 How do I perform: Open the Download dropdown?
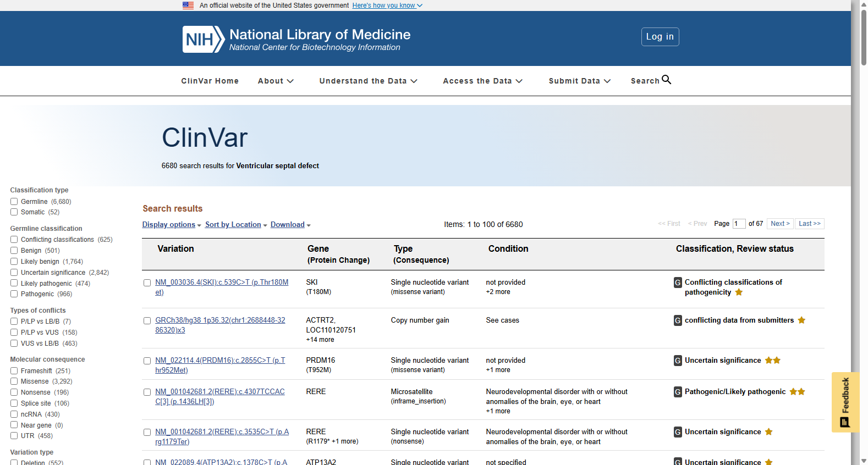click(290, 225)
